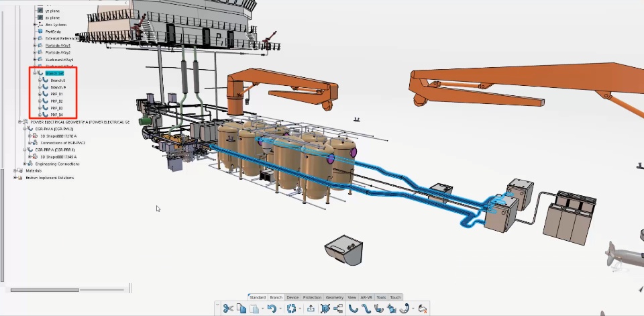Click the Portside-Way2 node icon
644x316 pixels.
[40, 52]
